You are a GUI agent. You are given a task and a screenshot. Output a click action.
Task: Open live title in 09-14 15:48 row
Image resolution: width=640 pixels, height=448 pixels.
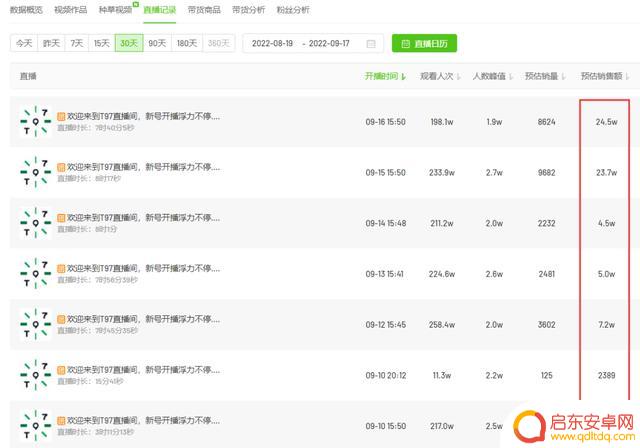[x=144, y=217]
